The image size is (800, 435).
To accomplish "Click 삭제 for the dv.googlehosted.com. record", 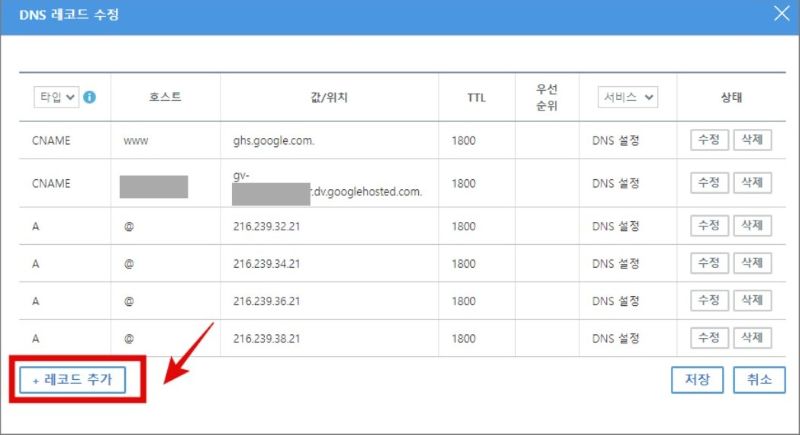I will coord(752,183).
